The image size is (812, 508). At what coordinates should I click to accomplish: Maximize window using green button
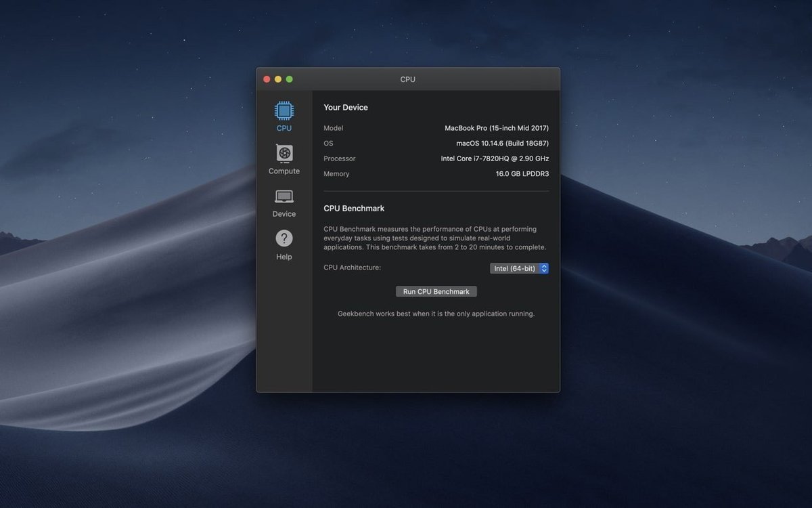(x=290, y=79)
